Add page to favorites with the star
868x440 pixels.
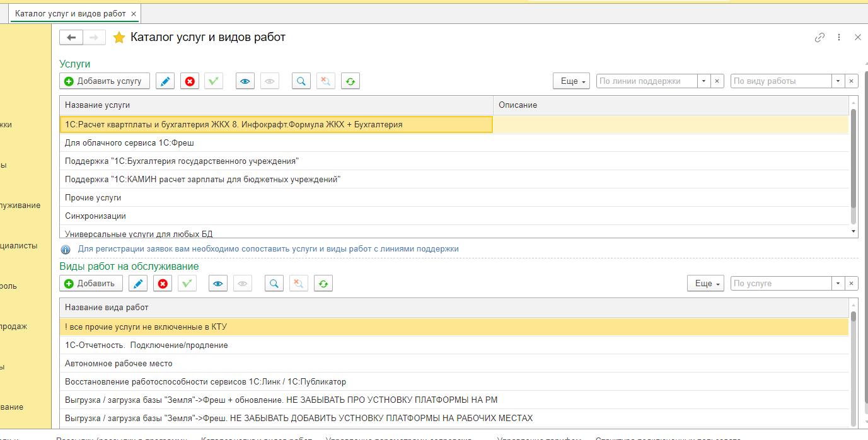(x=119, y=38)
